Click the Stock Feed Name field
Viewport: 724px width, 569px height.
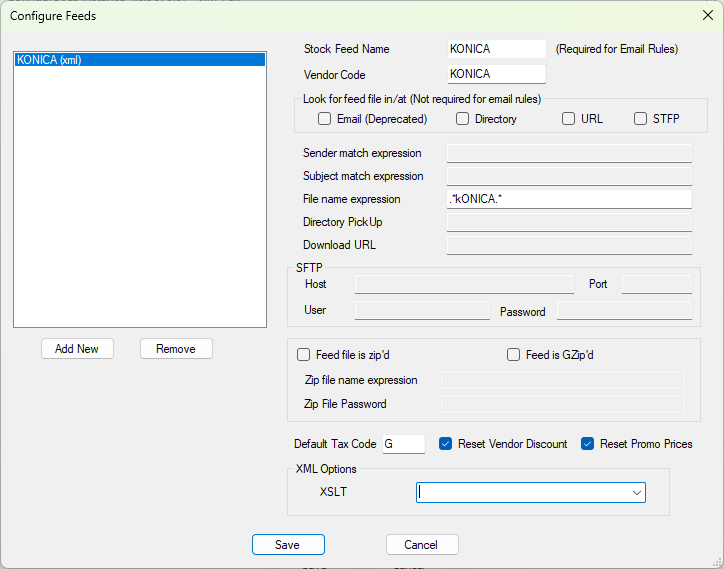(x=496, y=49)
